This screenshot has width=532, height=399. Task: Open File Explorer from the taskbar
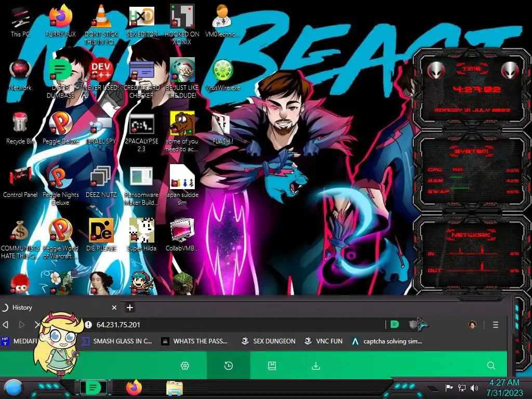click(x=175, y=388)
